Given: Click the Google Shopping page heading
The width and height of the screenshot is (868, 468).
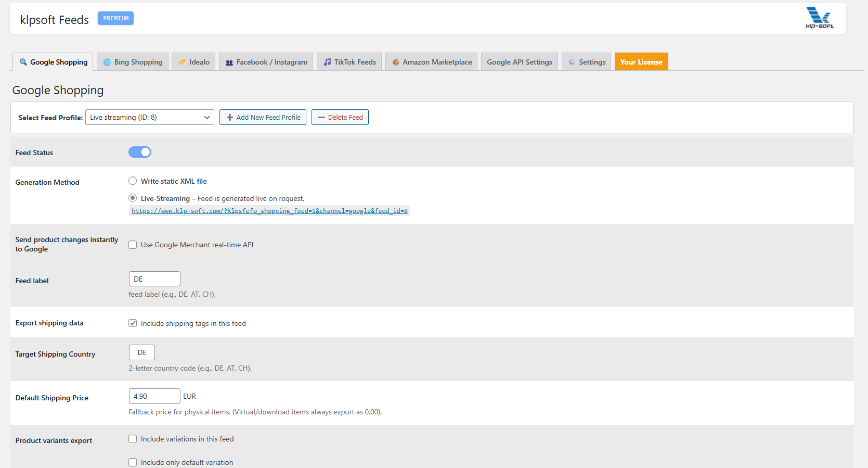Looking at the screenshot, I should tap(58, 91).
